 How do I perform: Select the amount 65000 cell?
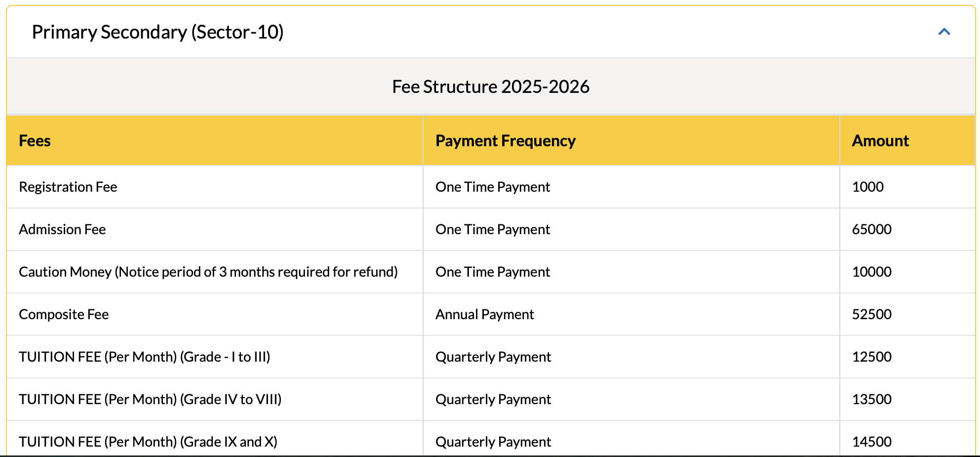click(x=871, y=229)
